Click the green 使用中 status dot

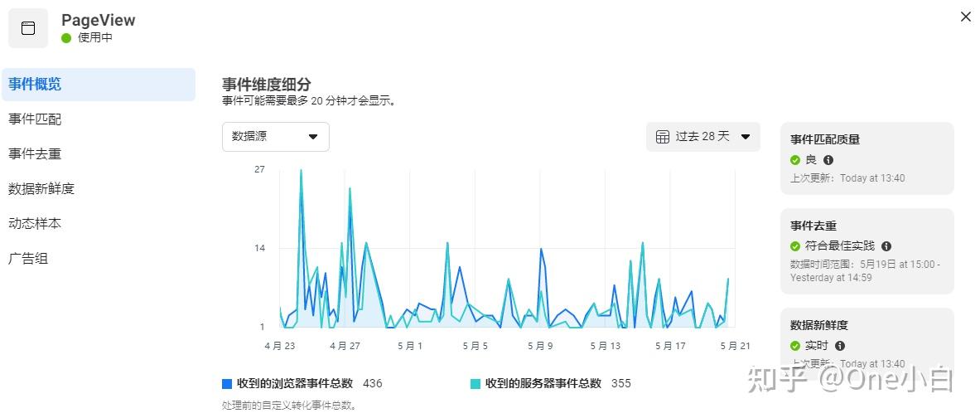[x=66, y=38]
